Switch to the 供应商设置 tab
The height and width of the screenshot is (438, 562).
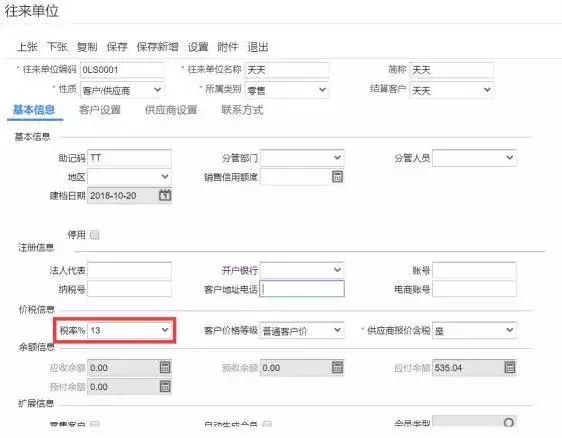pyautogui.click(x=171, y=110)
